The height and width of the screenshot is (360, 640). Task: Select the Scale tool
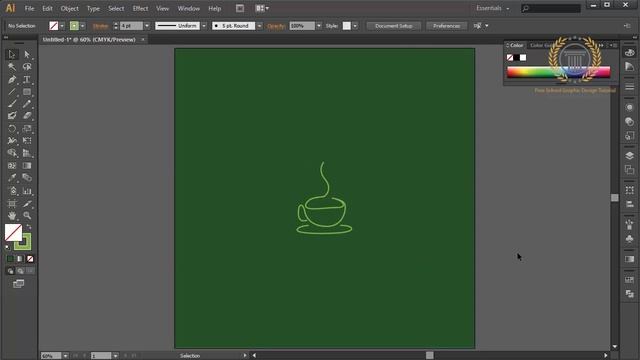27,129
